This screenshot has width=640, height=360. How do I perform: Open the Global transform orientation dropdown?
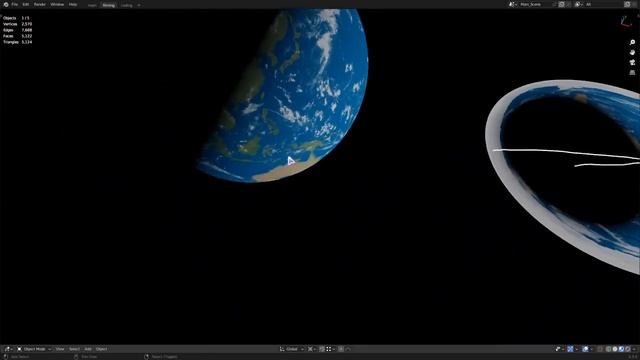click(292, 349)
